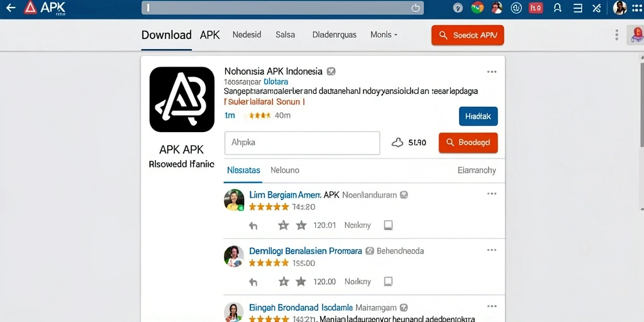Open the three-dot menu on Demllogı review
Viewport: 644px width, 322px height.
click(492, 250)
